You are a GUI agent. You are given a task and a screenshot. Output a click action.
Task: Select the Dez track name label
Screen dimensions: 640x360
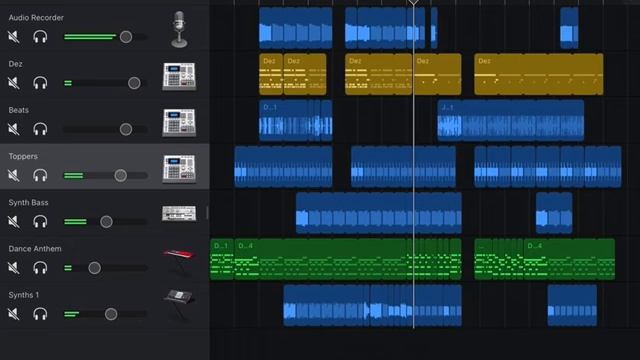pos(16,64)
